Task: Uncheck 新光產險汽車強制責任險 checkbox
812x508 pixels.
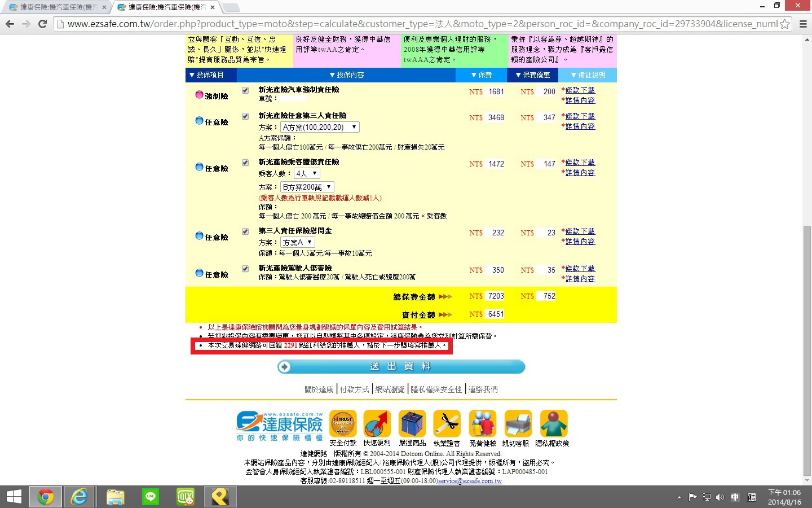Action: (245, 90)
